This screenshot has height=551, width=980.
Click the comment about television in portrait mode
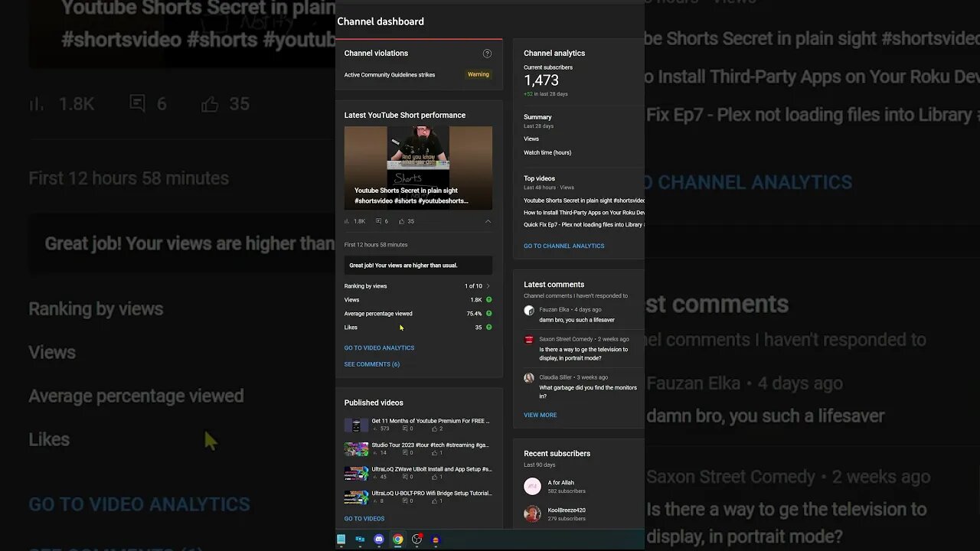coord(583,354)
